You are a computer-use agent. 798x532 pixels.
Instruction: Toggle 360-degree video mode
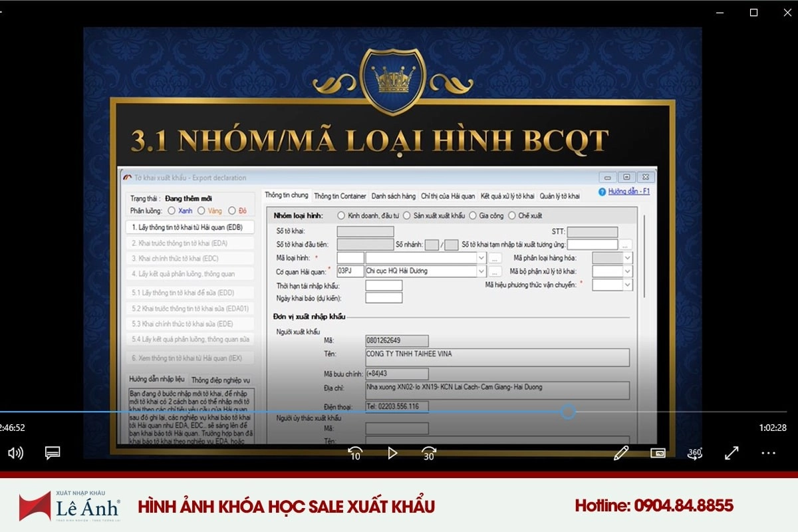pos(695,453)
